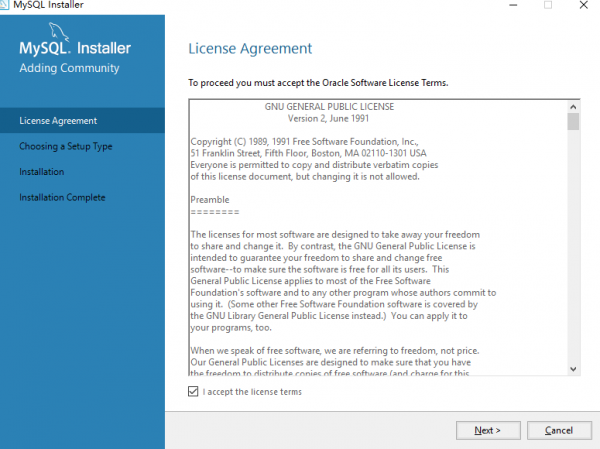Click the Next button
Screen dimensions: 600x449
point(488,431)
